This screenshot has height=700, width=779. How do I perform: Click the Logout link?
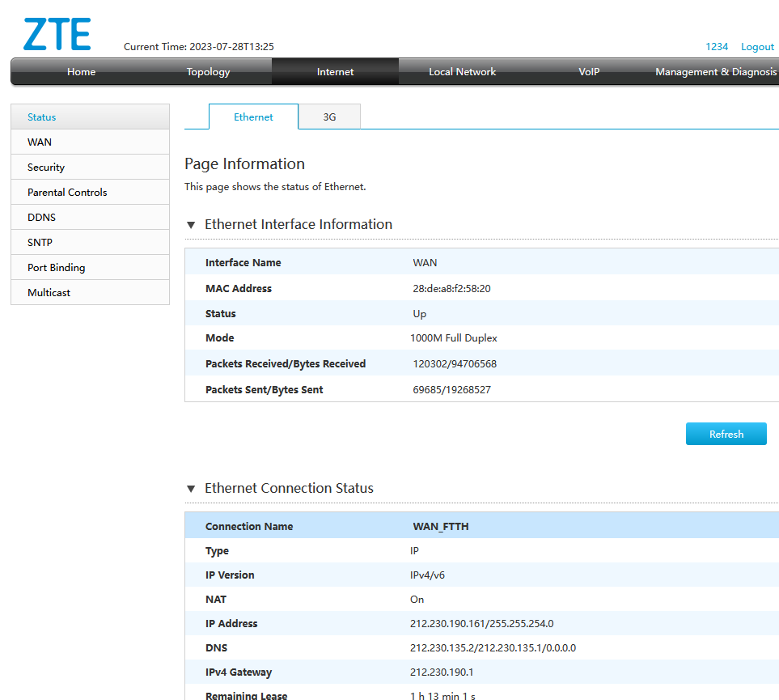click(757, 47)
